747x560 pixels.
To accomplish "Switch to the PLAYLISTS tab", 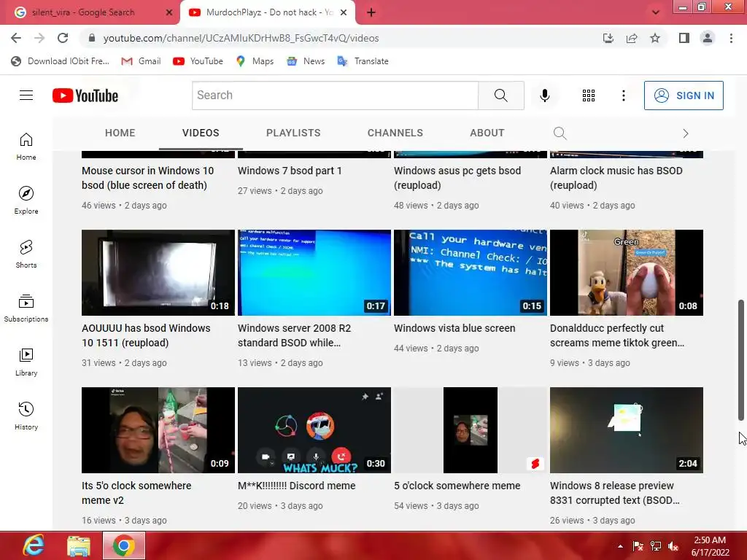I will [x=293, y=133].
